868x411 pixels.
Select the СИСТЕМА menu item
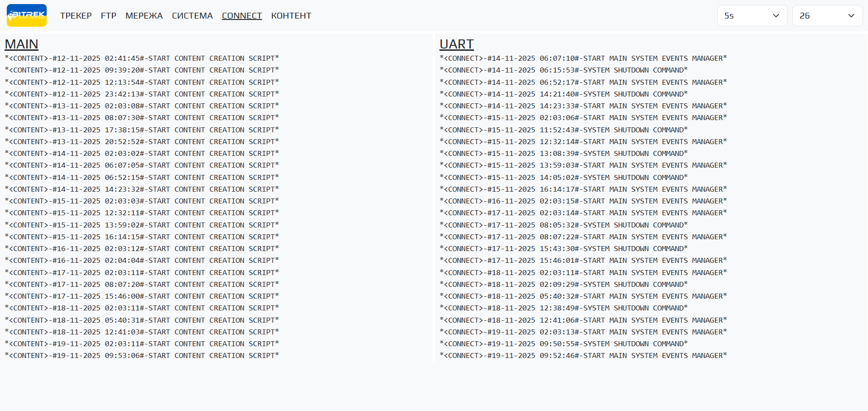coord(192,16)
